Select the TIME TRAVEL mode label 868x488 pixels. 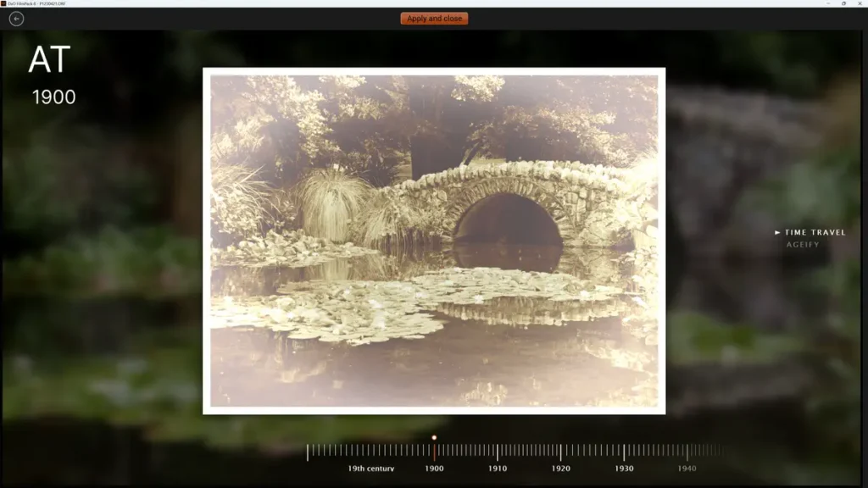[815, 230]
